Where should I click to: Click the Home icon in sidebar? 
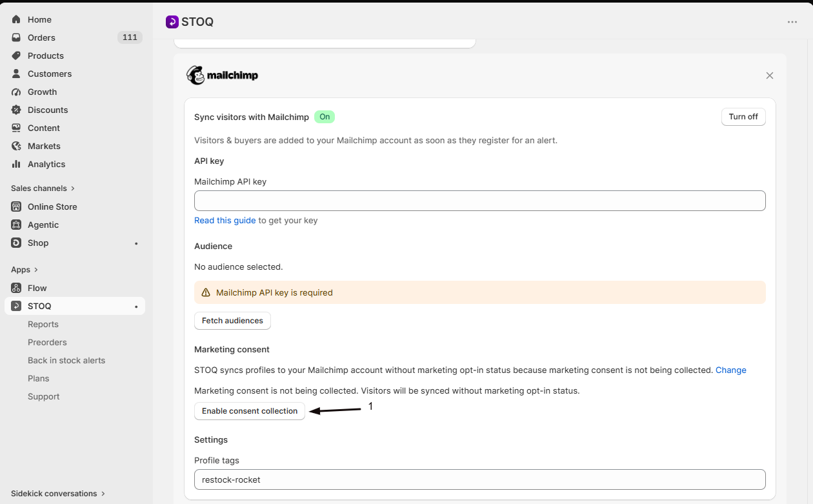[16, 19]
